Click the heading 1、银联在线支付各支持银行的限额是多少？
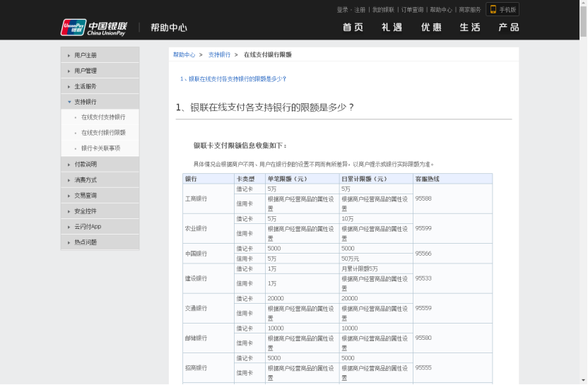The width and height of the screenshot is (588, 385). pos(265,107)
